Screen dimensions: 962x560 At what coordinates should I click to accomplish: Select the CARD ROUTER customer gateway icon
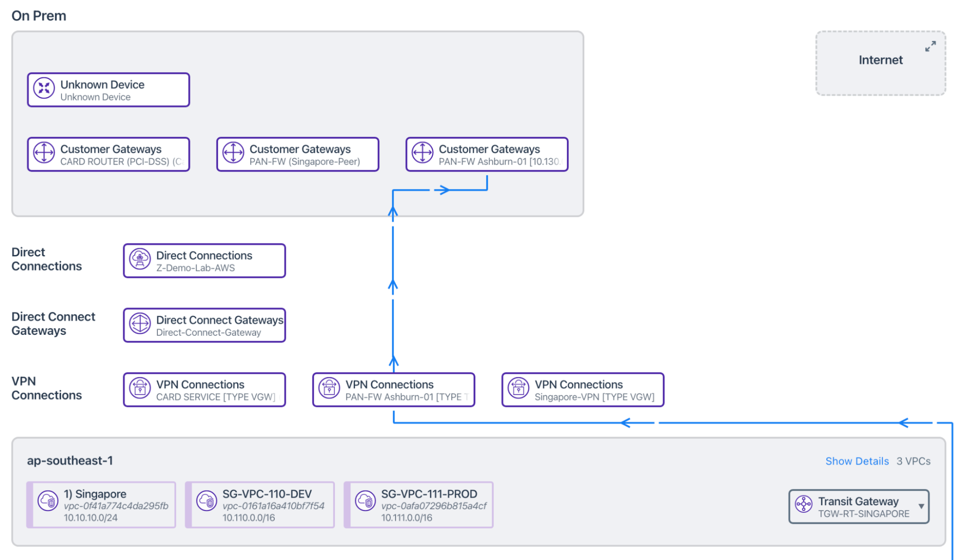pos(44,154)
